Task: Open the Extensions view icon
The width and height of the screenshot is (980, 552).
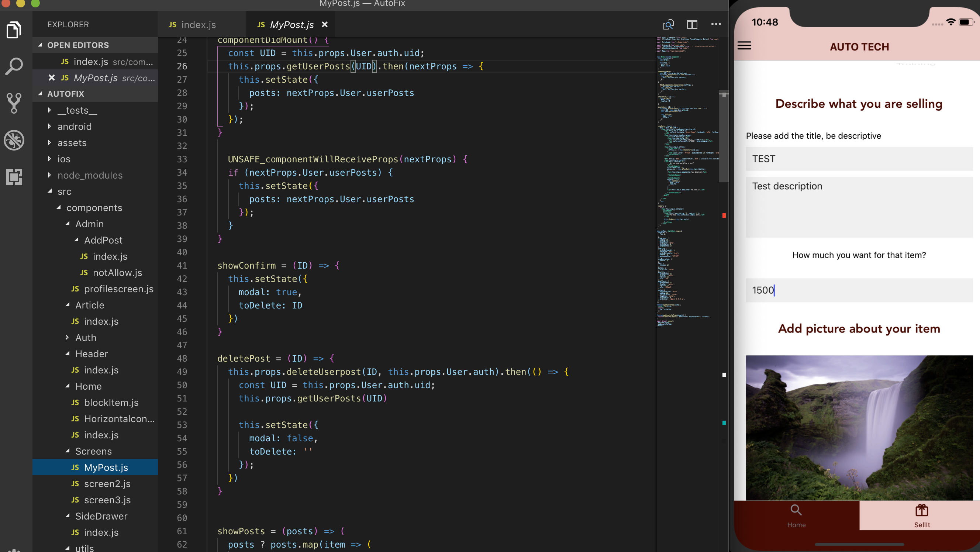Action: 14,177
